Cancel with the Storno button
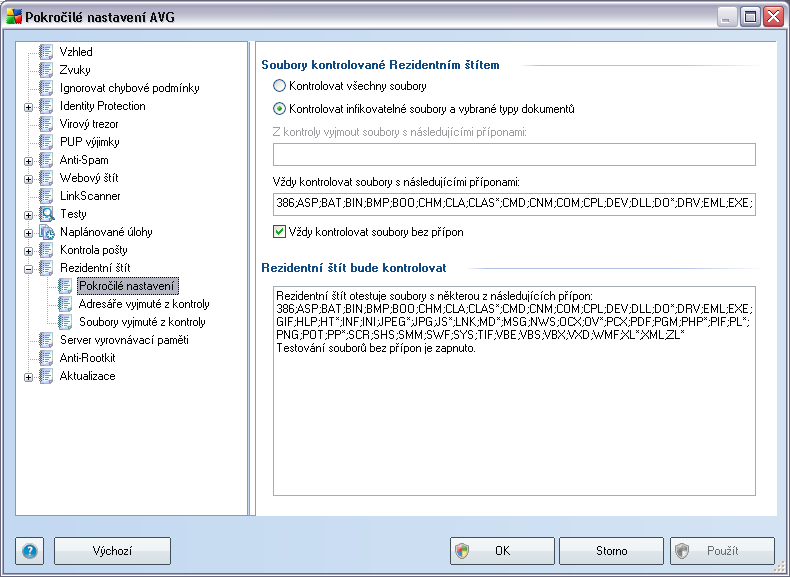The image size is (790, 577). point(611,551)
